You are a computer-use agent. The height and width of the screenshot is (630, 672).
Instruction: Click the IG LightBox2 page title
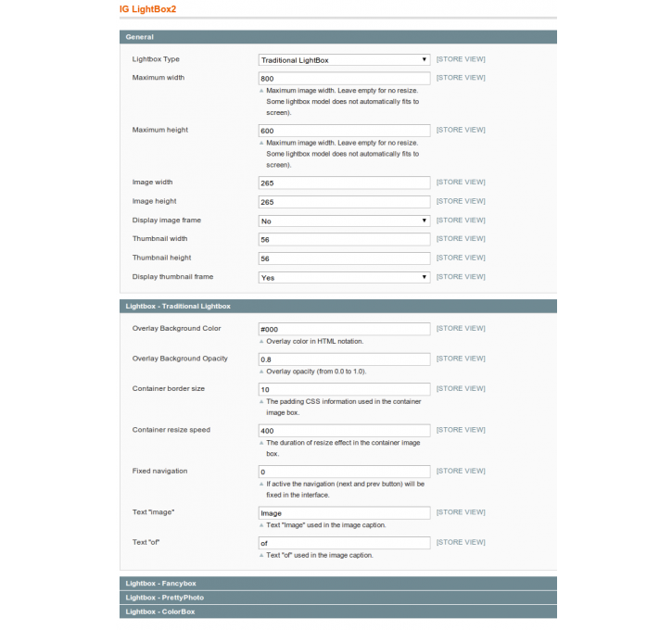point(148,9)
